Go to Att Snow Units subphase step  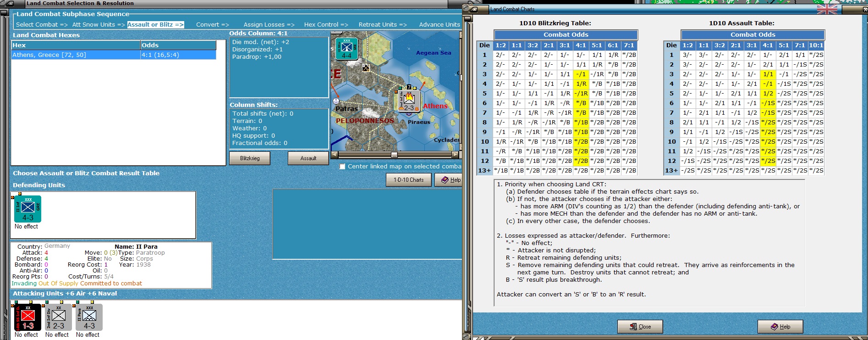[99, 25]
